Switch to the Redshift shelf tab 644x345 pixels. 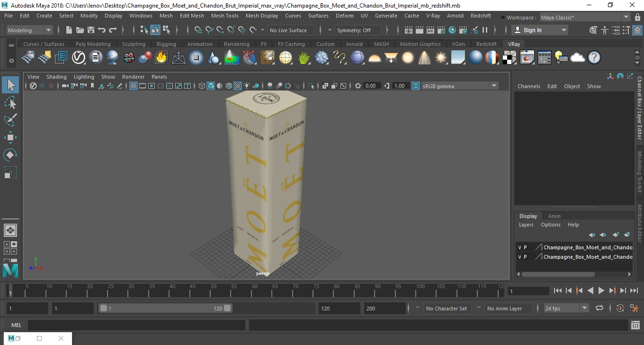point(486,44)
